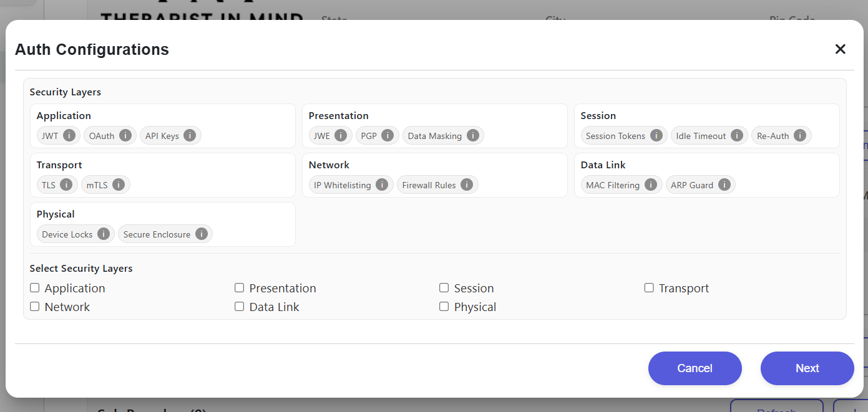
Task: Click the Session Tokens chip
Action: point(615,136)
